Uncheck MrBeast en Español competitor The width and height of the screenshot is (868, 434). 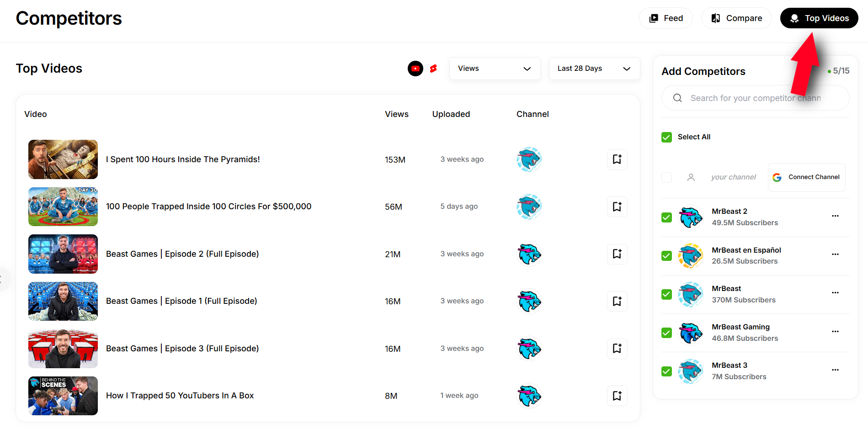[666, 256]
